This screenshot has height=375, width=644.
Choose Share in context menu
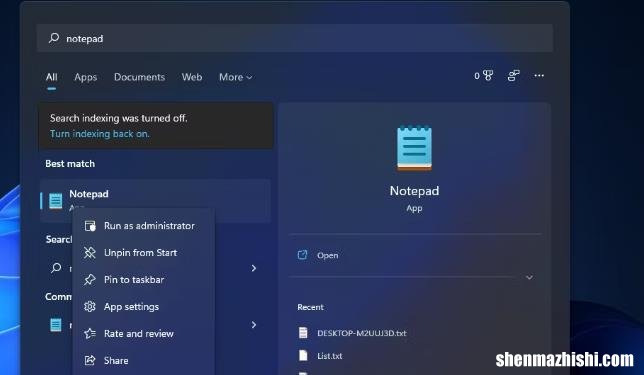[143, 361]
